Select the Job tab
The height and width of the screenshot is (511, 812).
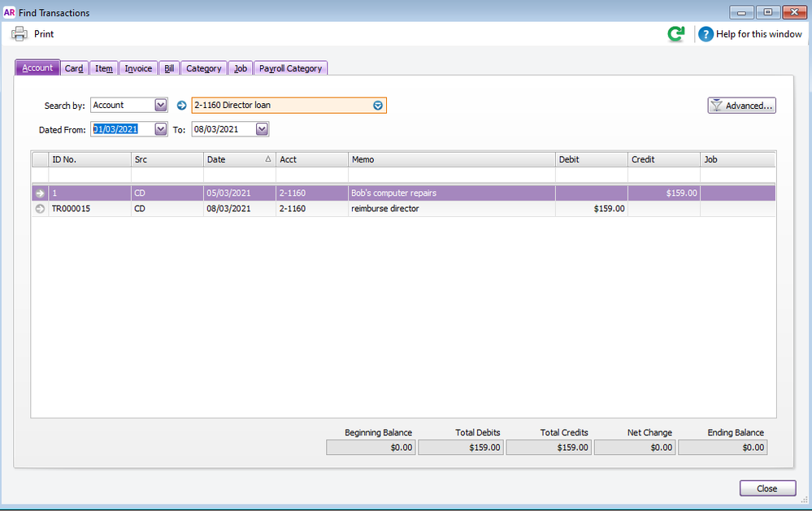241,68
